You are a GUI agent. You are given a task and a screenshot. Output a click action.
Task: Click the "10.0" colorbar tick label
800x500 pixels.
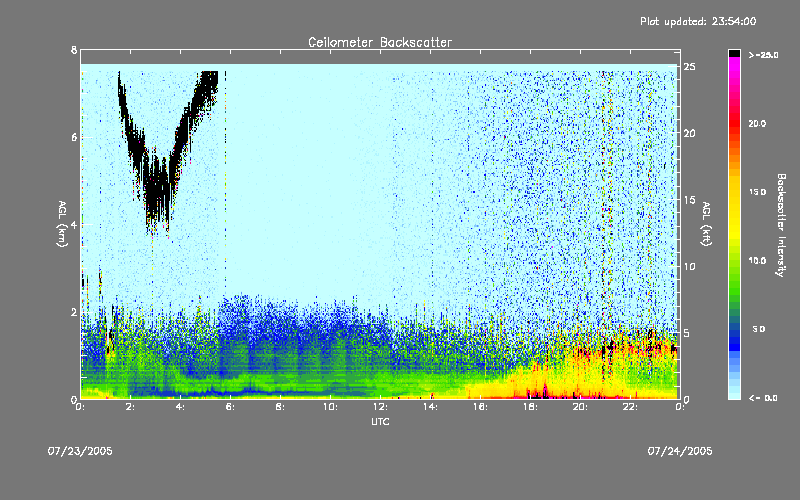[758, 261]
